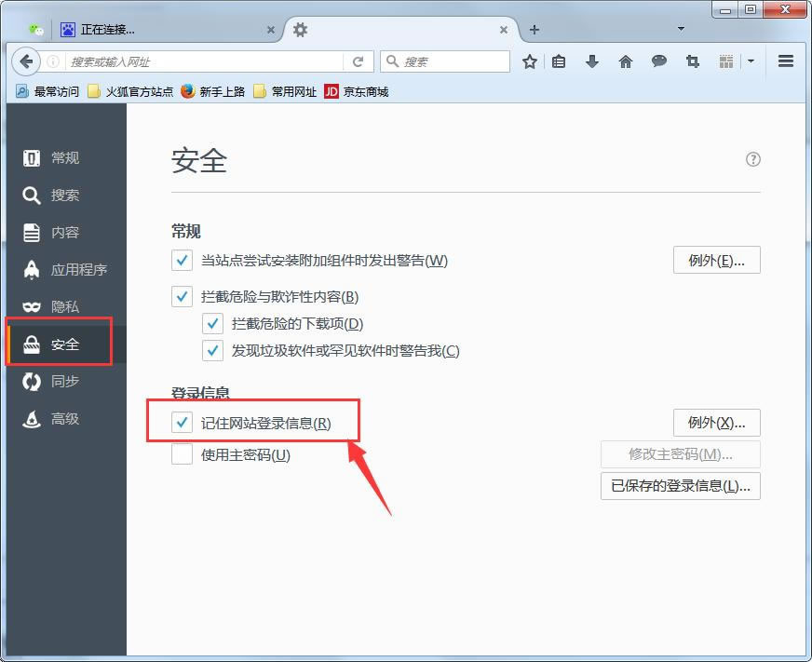Open 京东商城 bookmark
Screen dimensions: 812x662
pyautogui.click(x=357, y=91)
